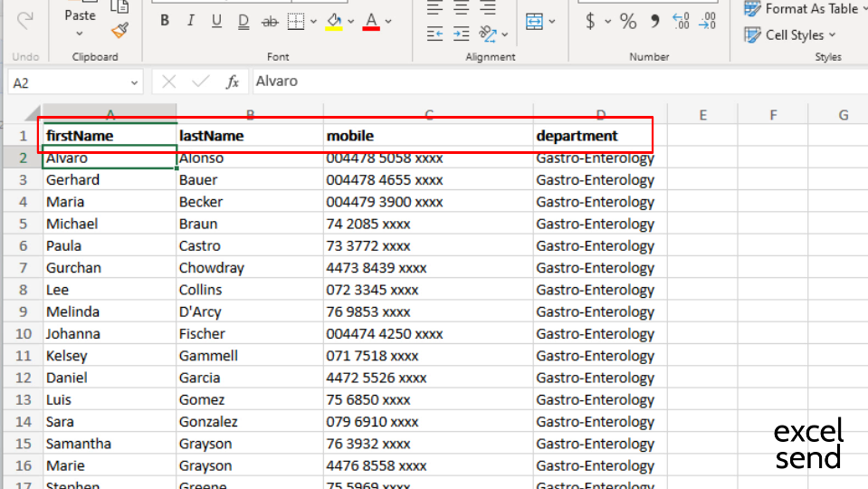Viewport: 868px width, 489px height.
Task: Select cell with 4476 8558 xxxx
Action: pos(428,465)
